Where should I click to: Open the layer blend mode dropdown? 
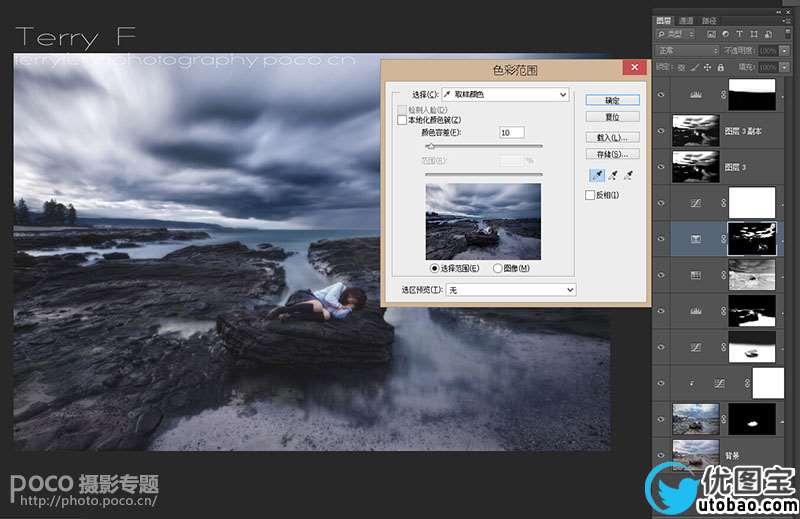(687, 51)
